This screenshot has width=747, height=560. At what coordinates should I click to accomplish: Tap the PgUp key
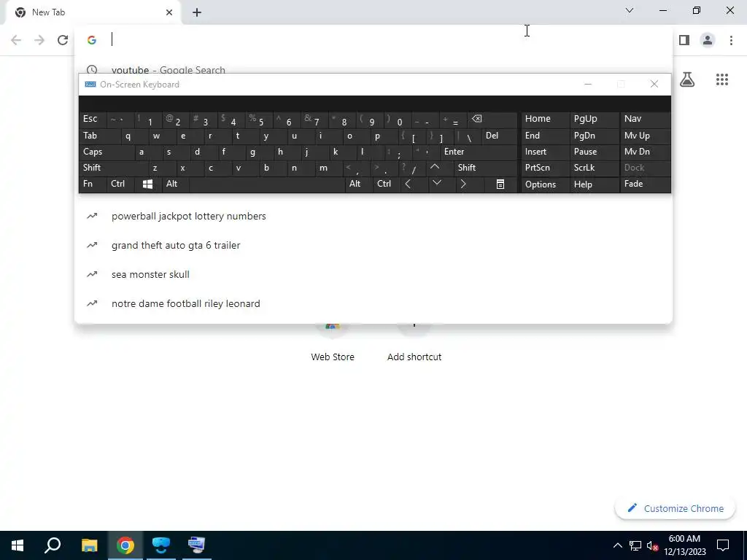pos(594,119)
